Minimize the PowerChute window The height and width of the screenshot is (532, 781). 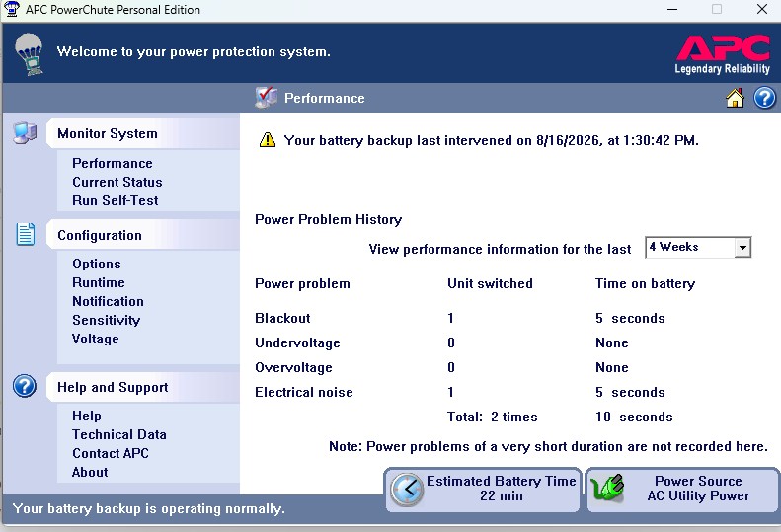coord(672,9)
